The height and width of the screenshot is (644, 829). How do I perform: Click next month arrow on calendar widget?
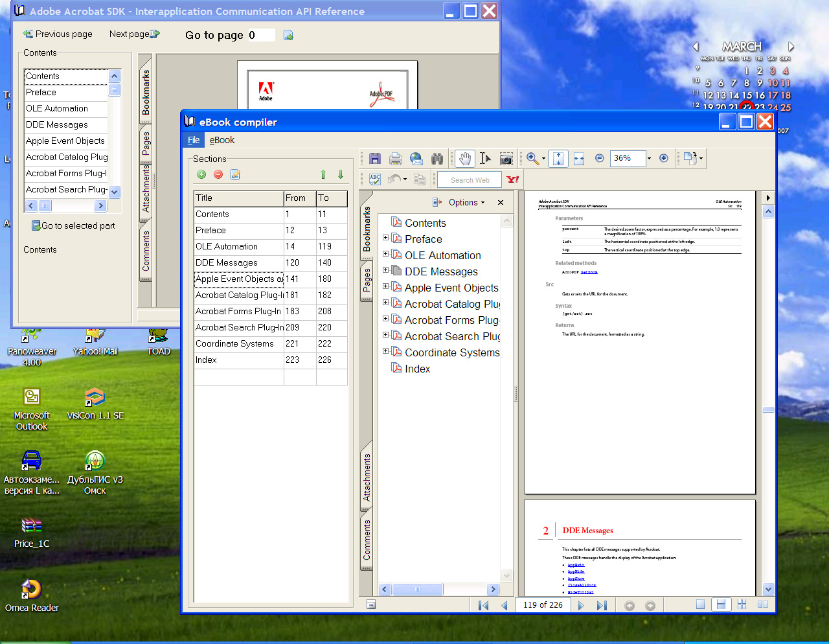point(791,47)
